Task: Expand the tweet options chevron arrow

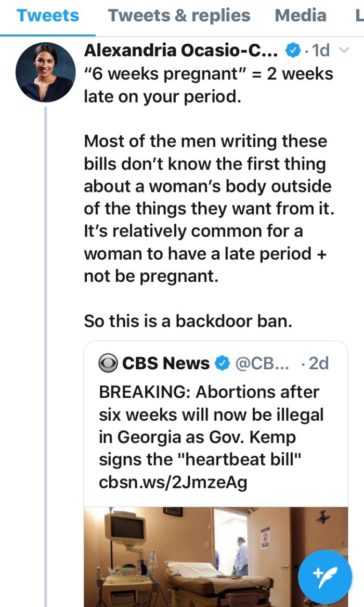Action: pos(343,50)
